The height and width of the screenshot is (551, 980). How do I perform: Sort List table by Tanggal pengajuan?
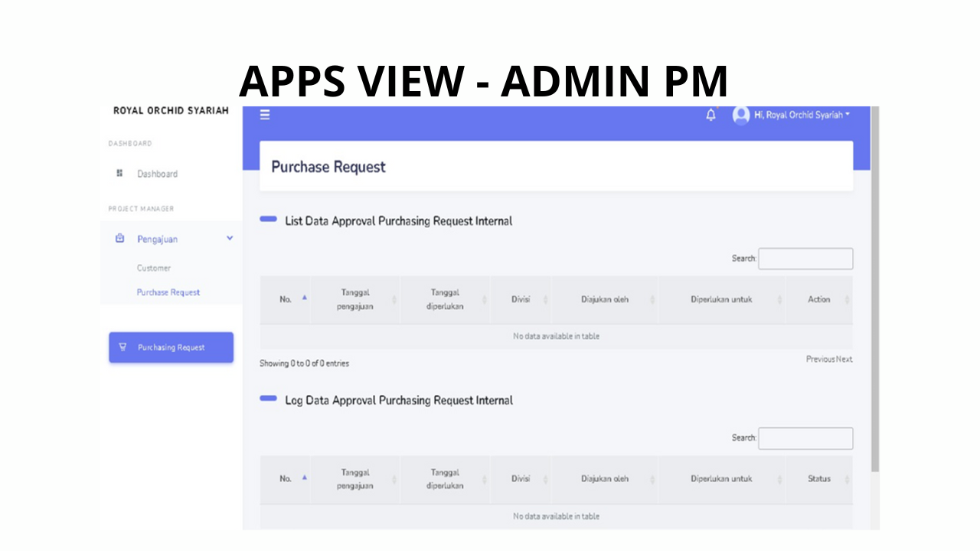pyautogui.click(x=355, y=299)
